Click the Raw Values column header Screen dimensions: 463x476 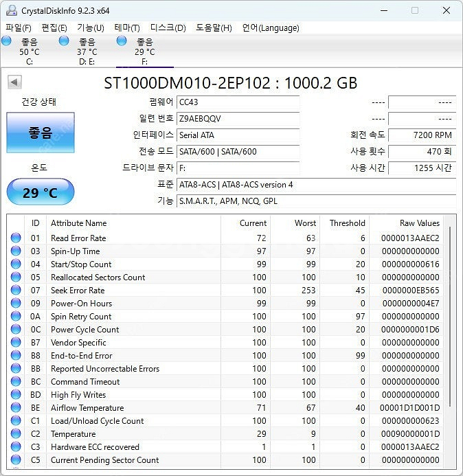[406, 223]
